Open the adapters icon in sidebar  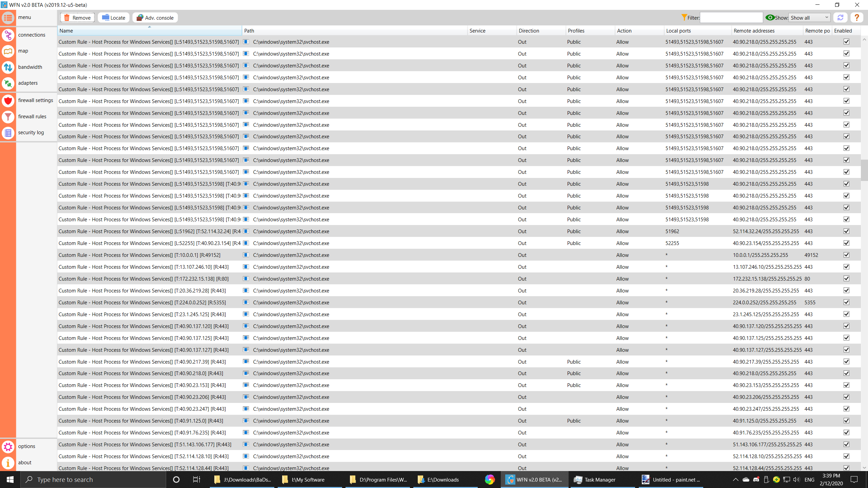click(x=8, y=83)
